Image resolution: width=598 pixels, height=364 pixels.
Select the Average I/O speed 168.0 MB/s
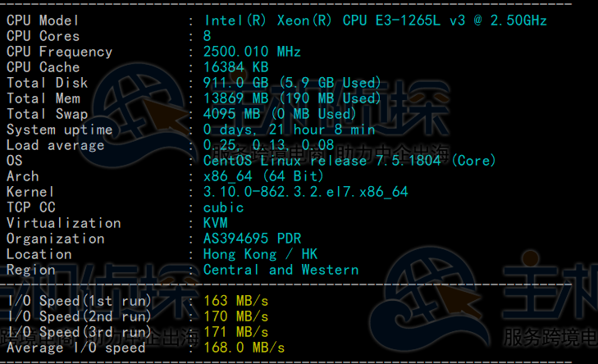(244, 348)
